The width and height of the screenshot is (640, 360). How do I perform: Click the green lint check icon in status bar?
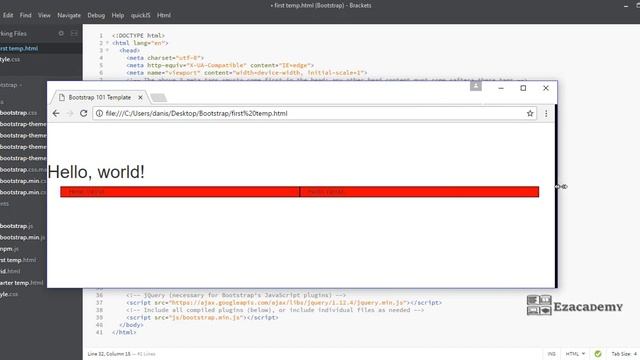(598, 354)
